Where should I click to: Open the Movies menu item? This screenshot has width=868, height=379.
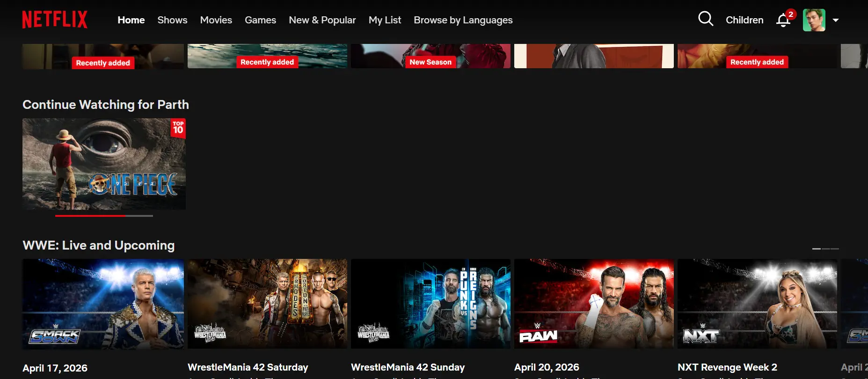pos(216,20)
